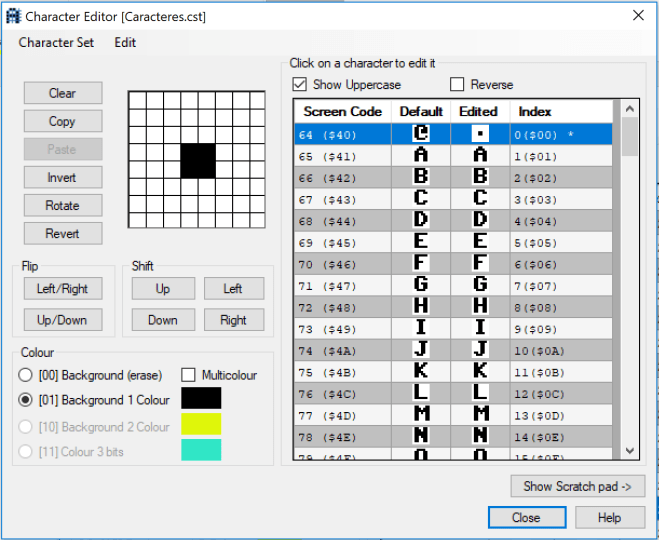
Task: Click the black Background 1 colour swatch
Action: point(201,399)
